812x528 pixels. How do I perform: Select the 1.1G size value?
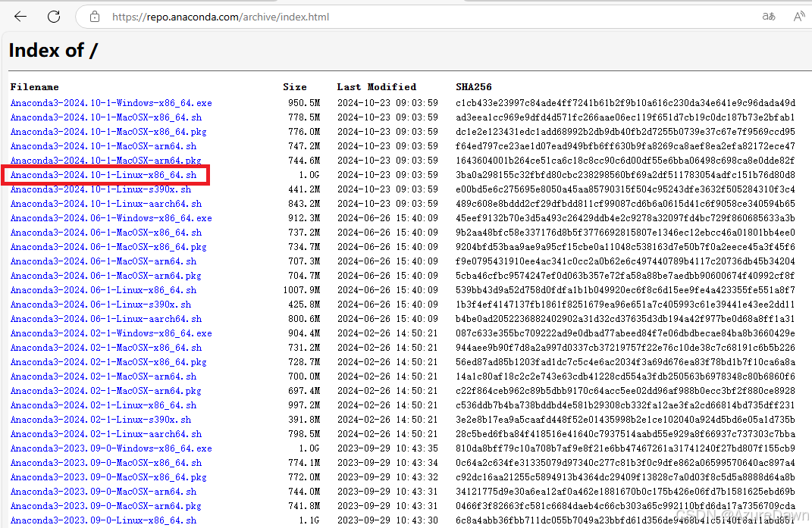[x=309, y=520]
